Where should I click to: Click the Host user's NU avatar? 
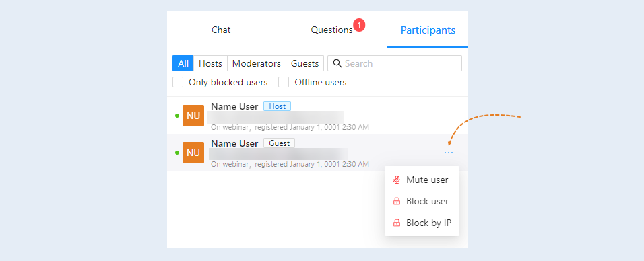click(x=193, y=116)
